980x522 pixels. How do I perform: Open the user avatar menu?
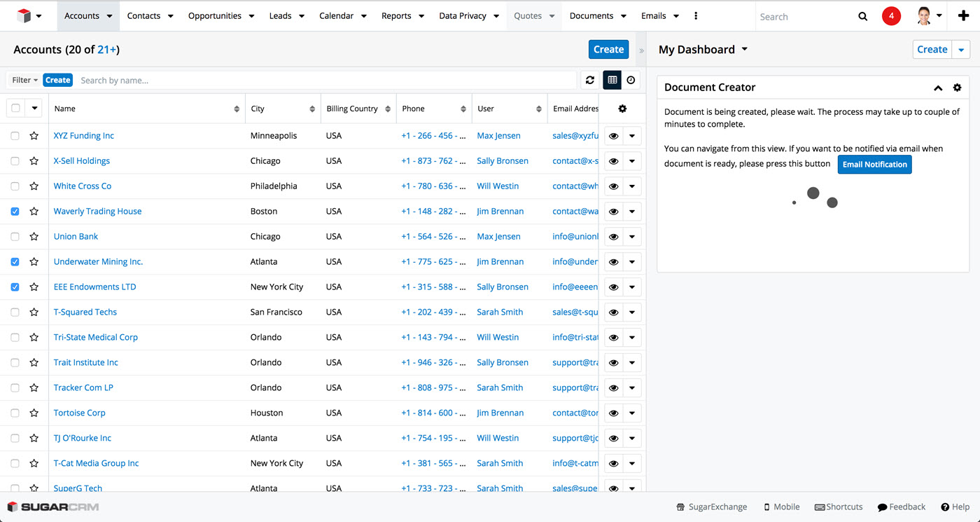[x=930, y=15]
